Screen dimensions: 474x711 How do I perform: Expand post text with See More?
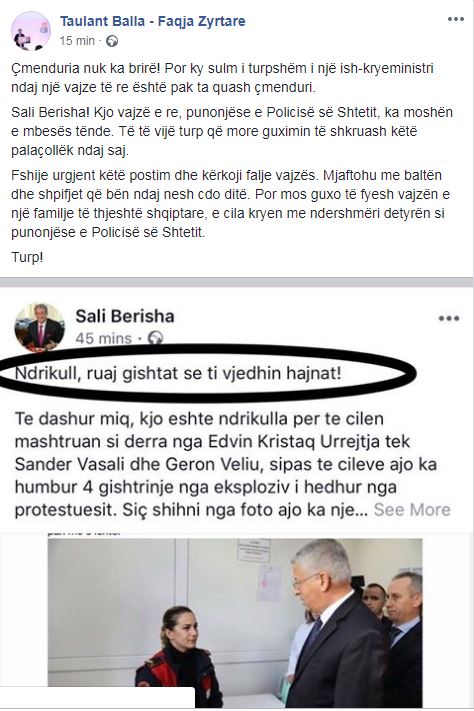pyautogui.click(x=412, y=510)
